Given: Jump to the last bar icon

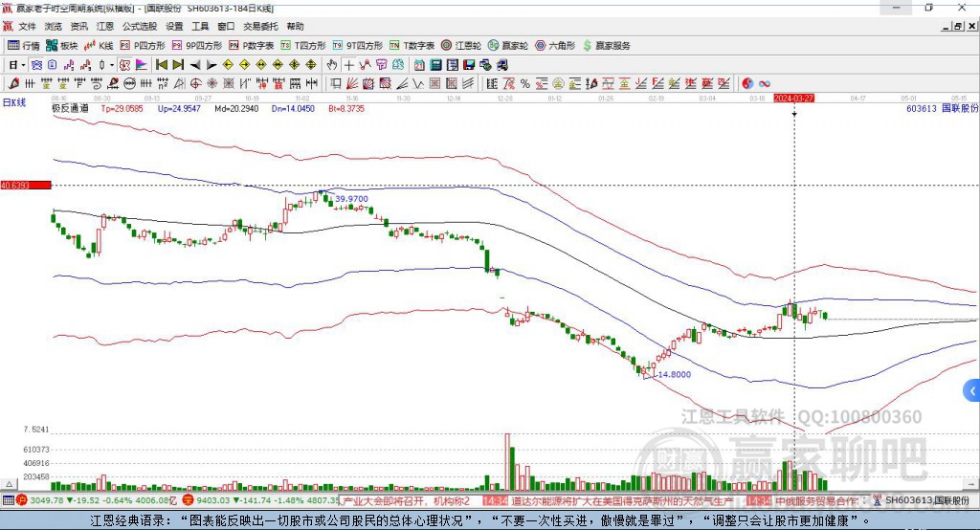Looking at the screenshot, I should coord(178,65).
